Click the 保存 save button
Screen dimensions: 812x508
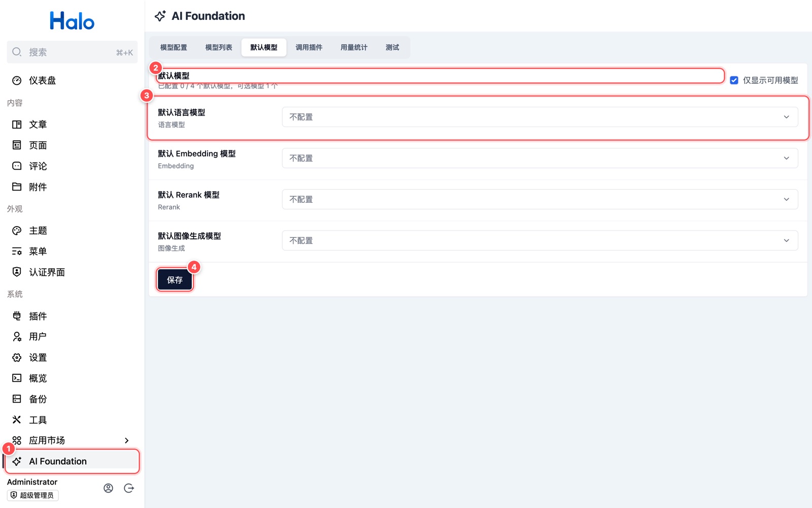pos(175,280)
